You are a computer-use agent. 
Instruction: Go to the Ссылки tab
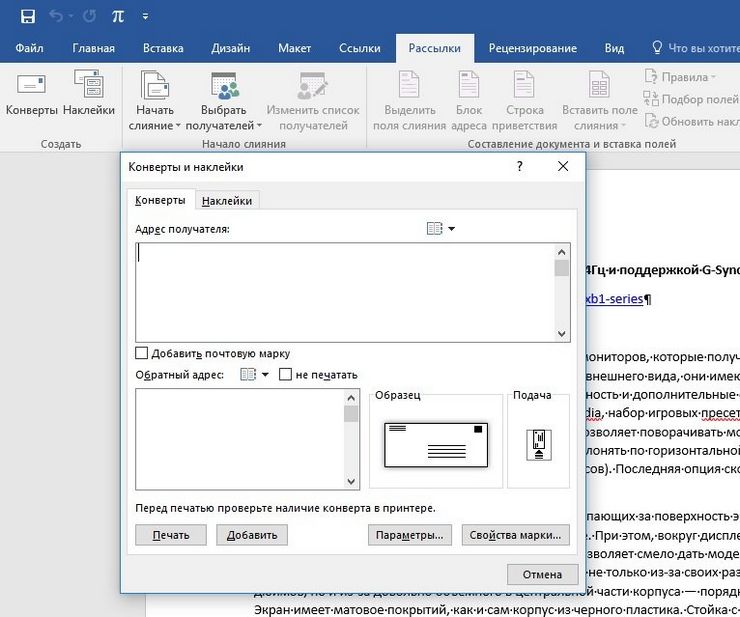pos(360,48)
